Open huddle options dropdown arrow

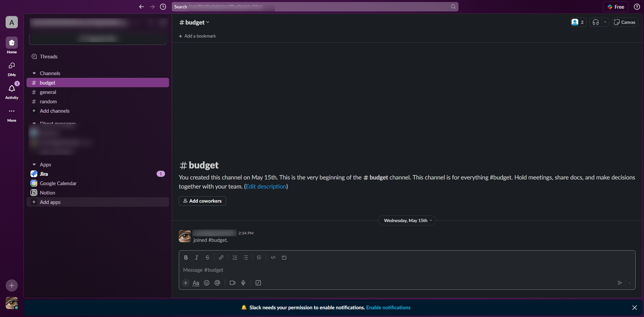coord(605,22)
